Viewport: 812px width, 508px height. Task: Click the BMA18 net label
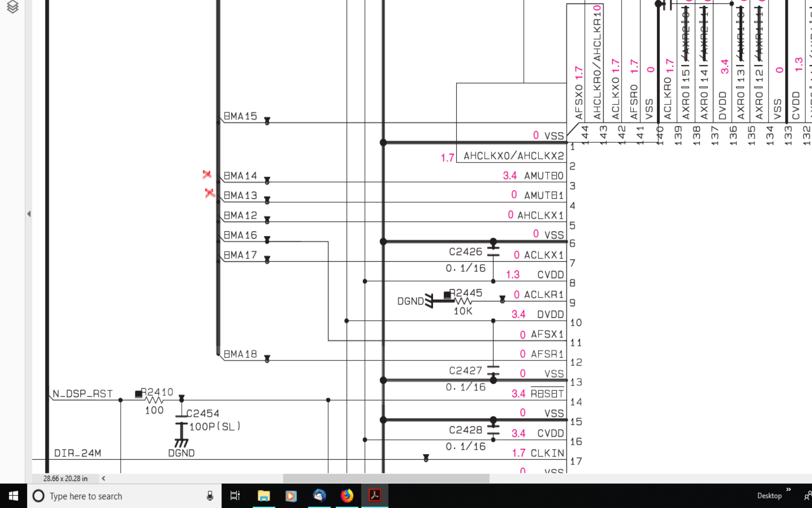240,354
